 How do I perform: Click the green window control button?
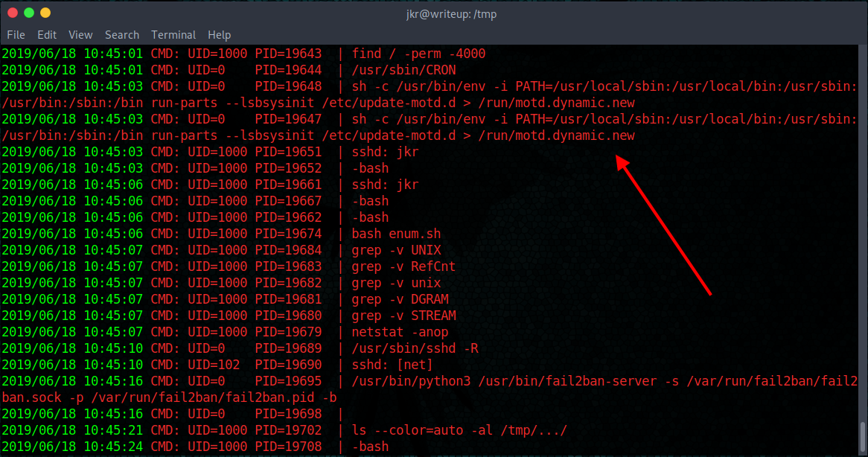pos(29,13)
